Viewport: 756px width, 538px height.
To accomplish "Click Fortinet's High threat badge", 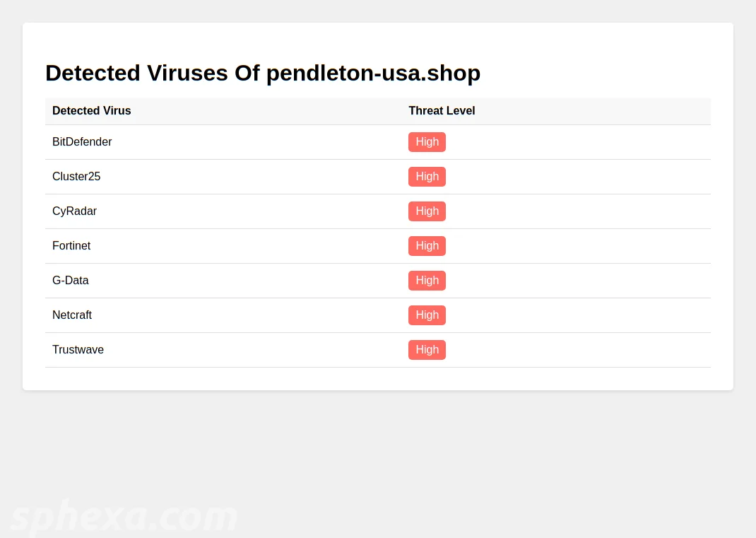I will (x=427, y=246).
